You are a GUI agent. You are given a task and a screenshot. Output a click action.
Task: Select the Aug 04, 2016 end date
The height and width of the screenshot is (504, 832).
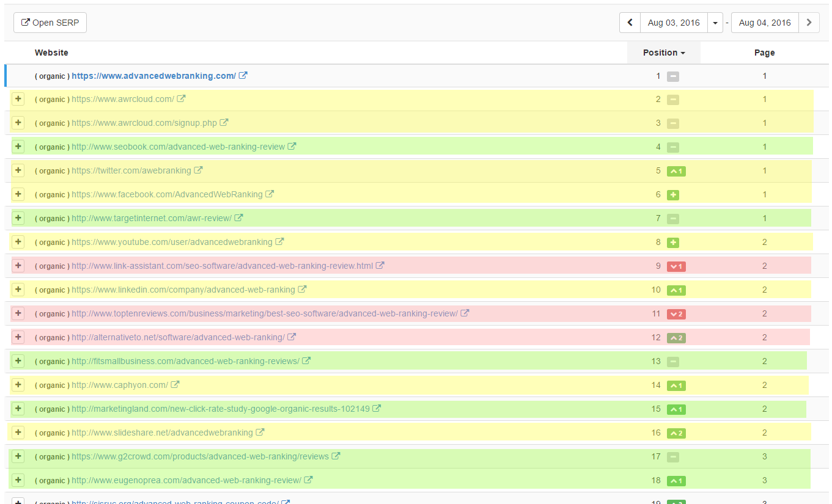pos(765,23)
